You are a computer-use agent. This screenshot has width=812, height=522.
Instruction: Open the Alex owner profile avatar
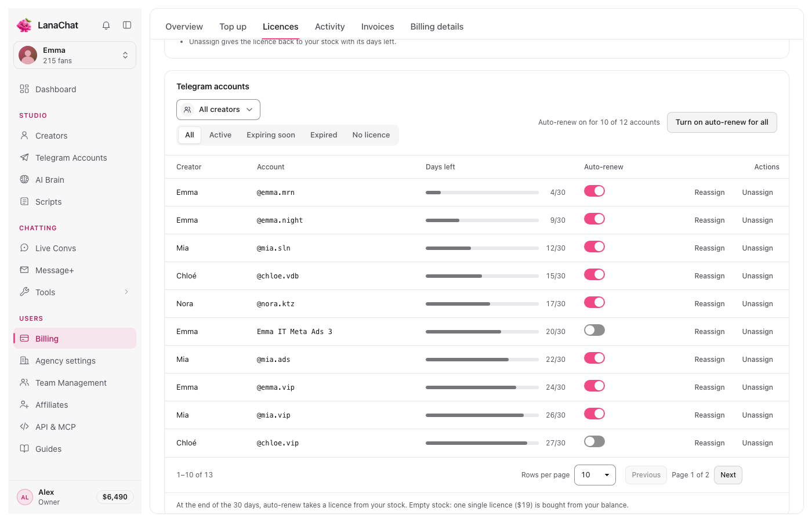pos(25,497)
